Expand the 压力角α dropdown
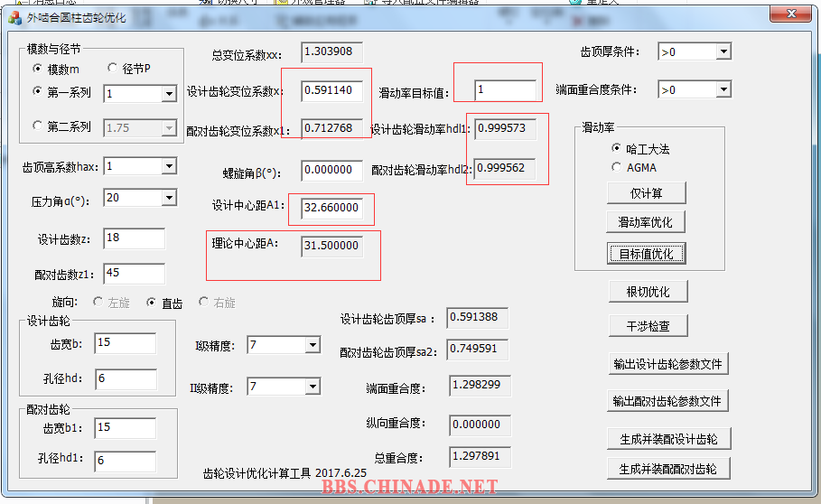The image size is (821, 504). pos(169,198)
